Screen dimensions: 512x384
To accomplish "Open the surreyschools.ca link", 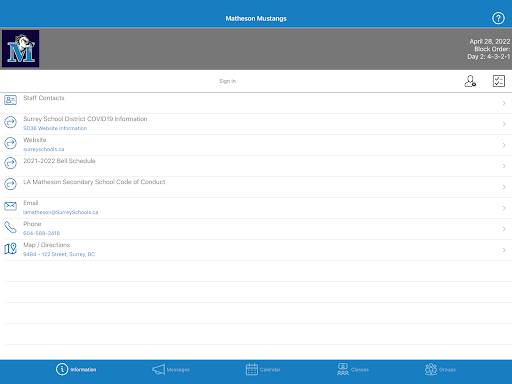I will 43,149.
